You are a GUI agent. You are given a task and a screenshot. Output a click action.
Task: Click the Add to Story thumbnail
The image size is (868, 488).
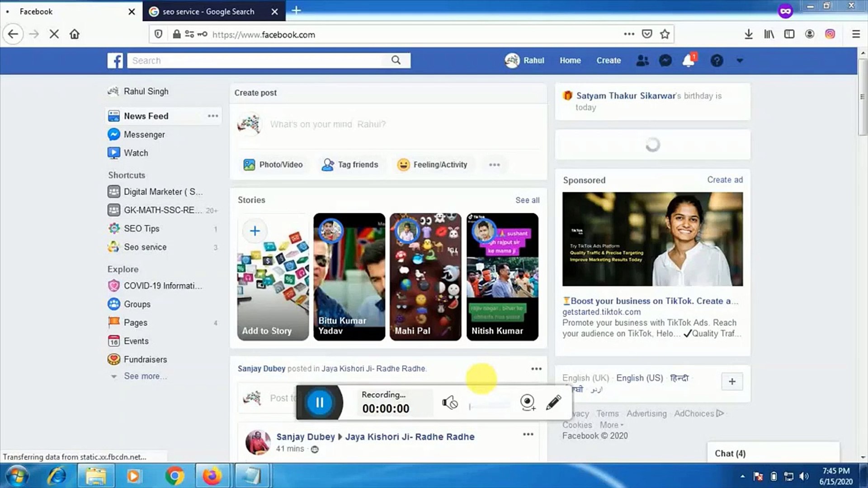point(272,277)
